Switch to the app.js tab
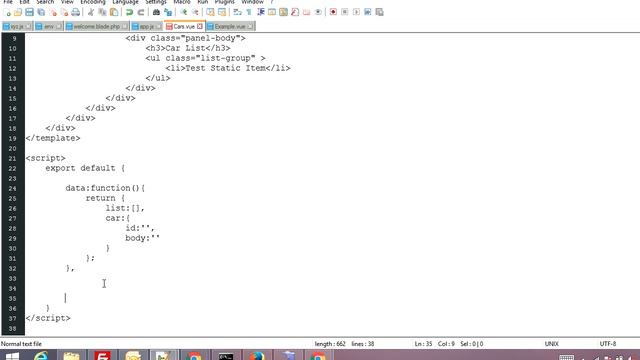Viewport: 640px width, 360px height. click(147, 27)
